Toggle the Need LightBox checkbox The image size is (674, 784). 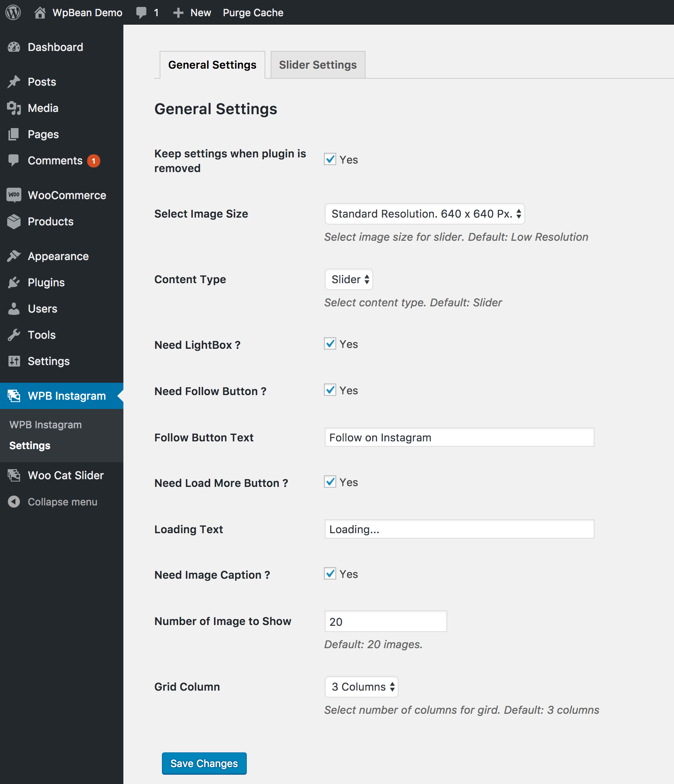pyautogui.click(x=330, y=343)
